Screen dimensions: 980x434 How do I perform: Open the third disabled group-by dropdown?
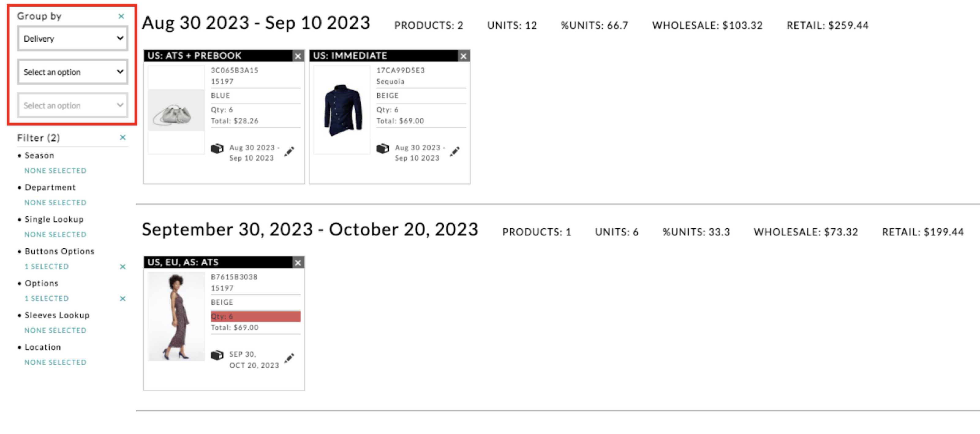click(x=73, y=105)
